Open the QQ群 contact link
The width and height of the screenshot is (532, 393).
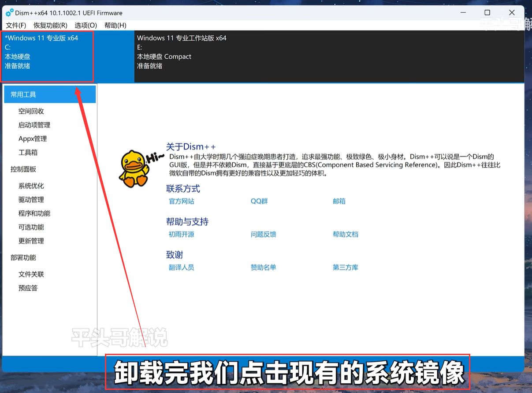click(x=259, y=201)
